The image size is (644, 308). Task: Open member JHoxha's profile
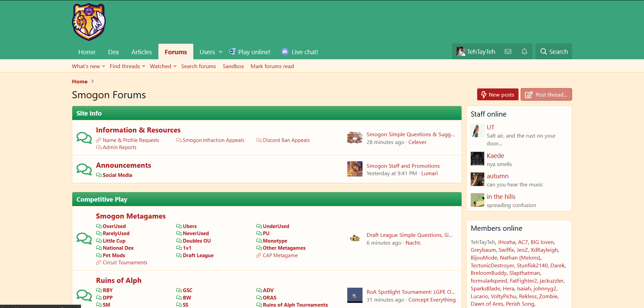point(506,242)
